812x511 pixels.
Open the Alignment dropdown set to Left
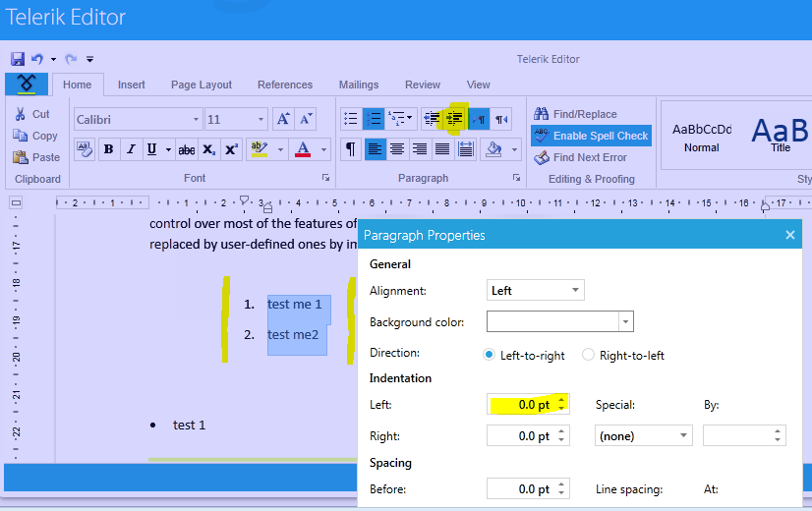tap(536, 290)
